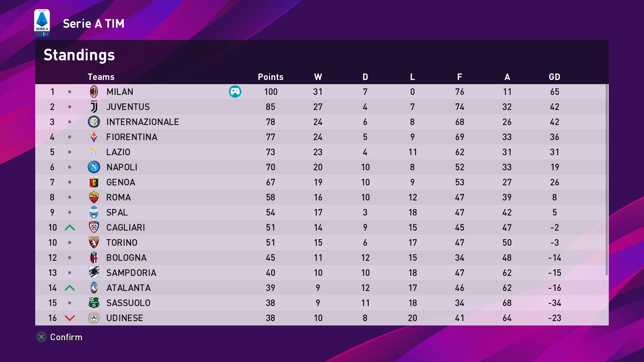The height and width of the screenshot is (362, 644).
Task: Click the controller icon beside Milan
Action: [235, 92]
